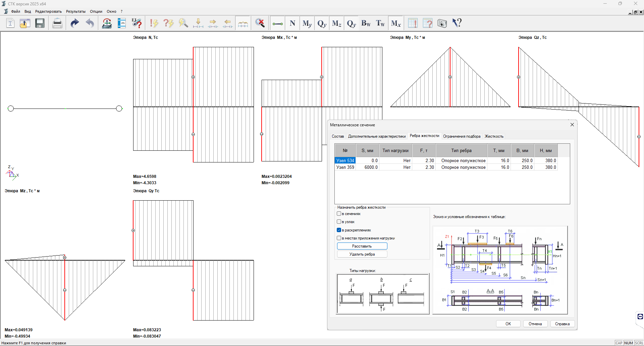Image resolution: width=644 pixels, height=346 pixels.
Task: Click the context help arrow icon
Action: [457, 23]
